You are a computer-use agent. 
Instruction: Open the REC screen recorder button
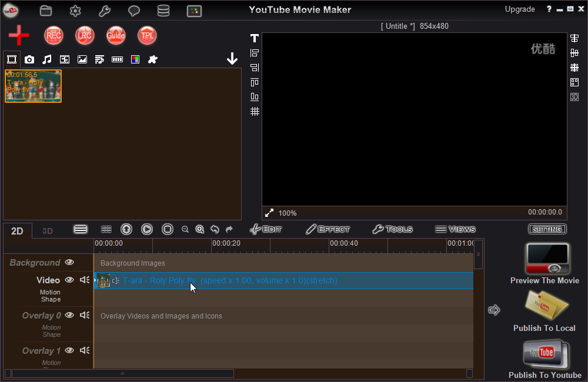(54, 36)
